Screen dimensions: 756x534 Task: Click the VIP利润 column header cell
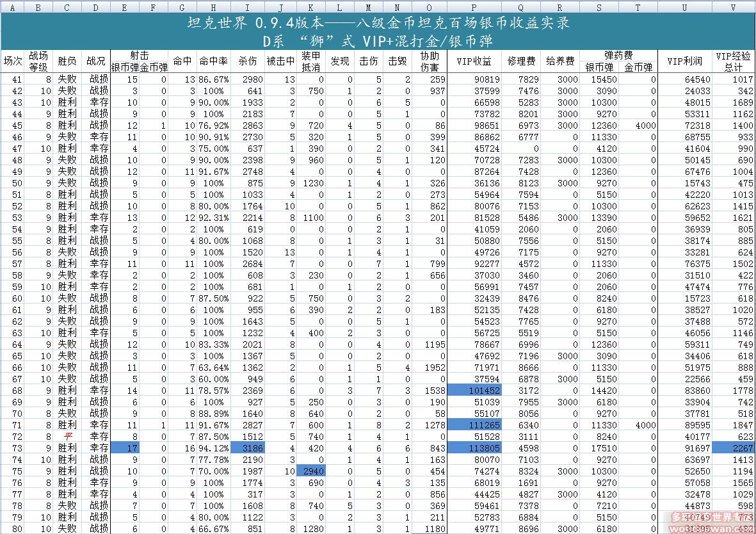click(685, 61)
